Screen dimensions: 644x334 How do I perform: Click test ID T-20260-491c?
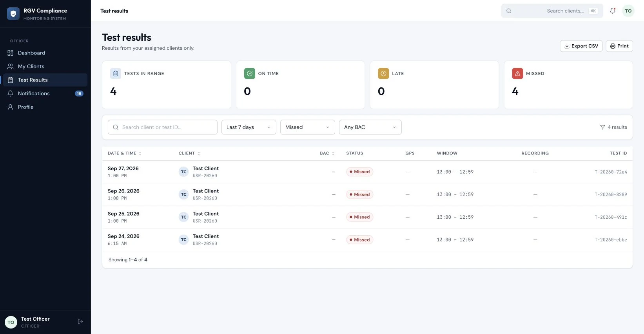click(x=611, y=217)
